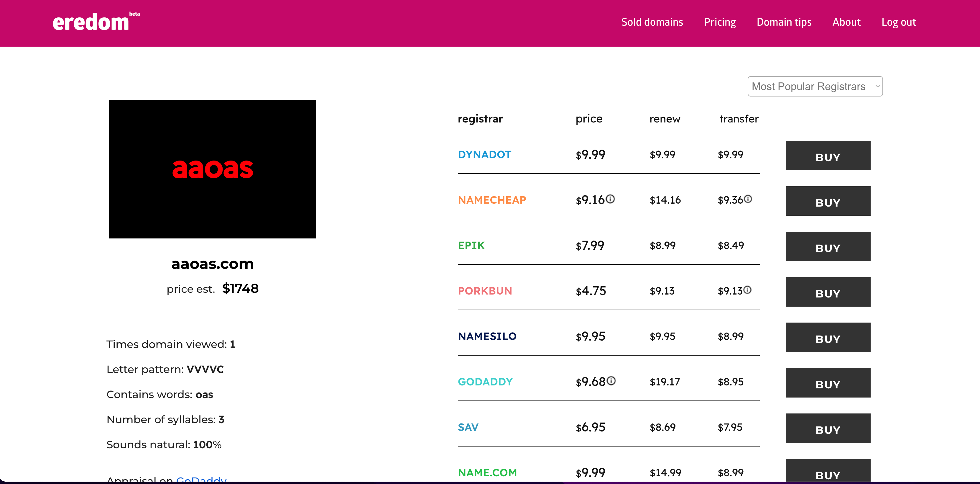Open the About page
Image resolution: width=980 pixels, height=484 pixels.
pos(846,22)
